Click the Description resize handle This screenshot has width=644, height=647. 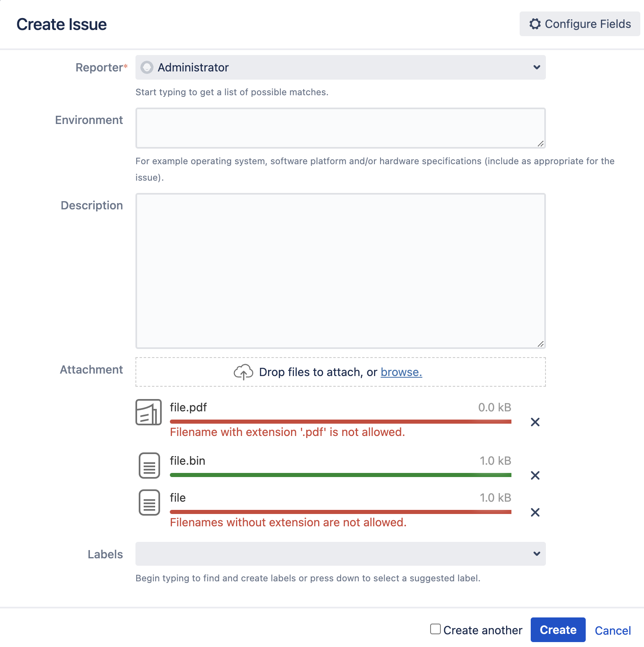[541, 344]
